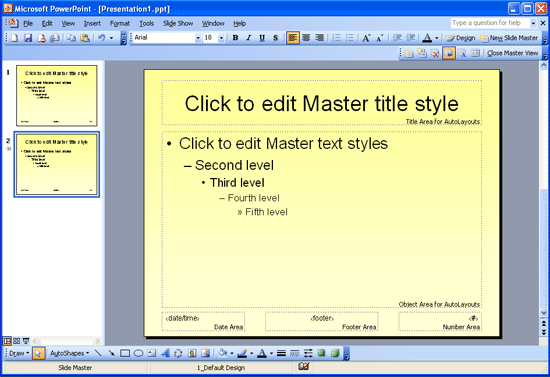
Task: Select the Arrow drawing tool
Action: pos(112,353)
